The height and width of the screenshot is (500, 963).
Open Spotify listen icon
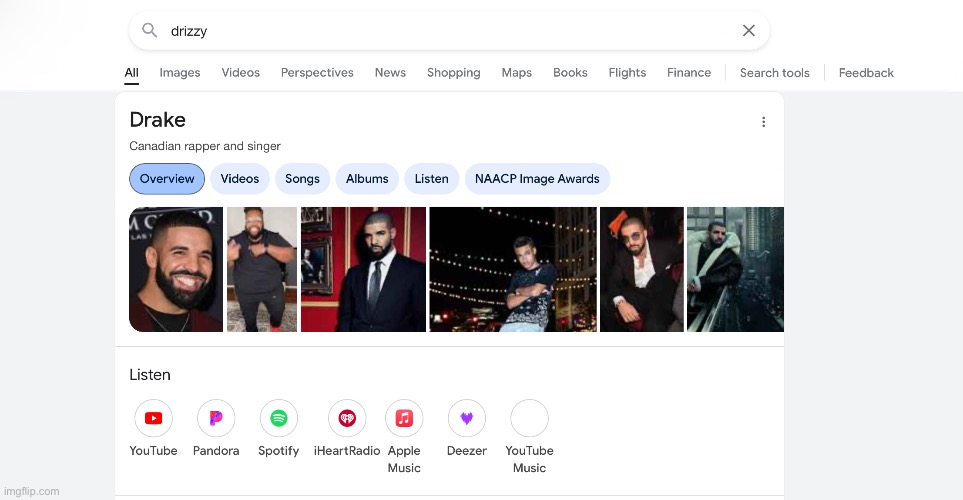click(x=278, y=418)
